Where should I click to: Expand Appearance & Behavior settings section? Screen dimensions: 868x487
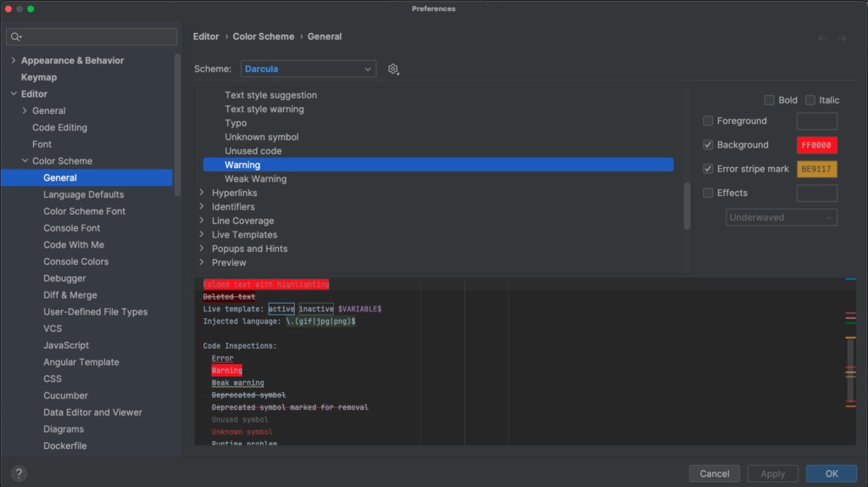point(13,61)
